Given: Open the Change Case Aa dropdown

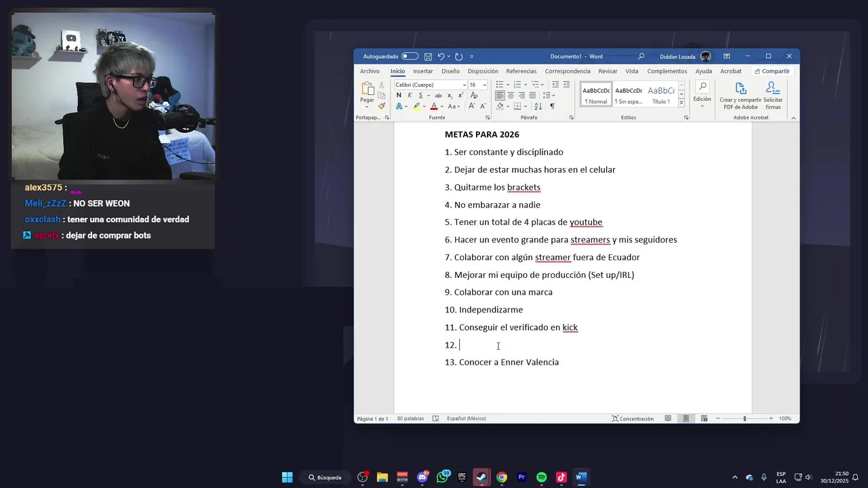Looking at the screenshot, I should 454,106.
